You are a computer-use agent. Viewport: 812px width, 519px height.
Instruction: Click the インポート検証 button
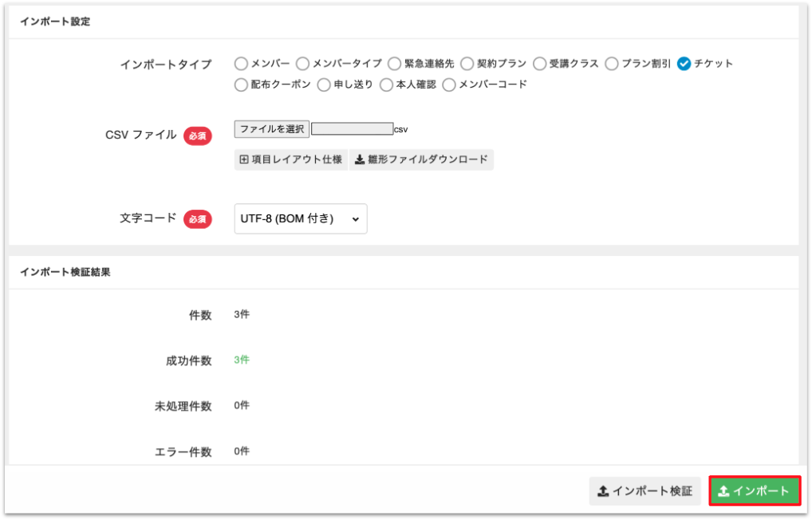[644, 491]
